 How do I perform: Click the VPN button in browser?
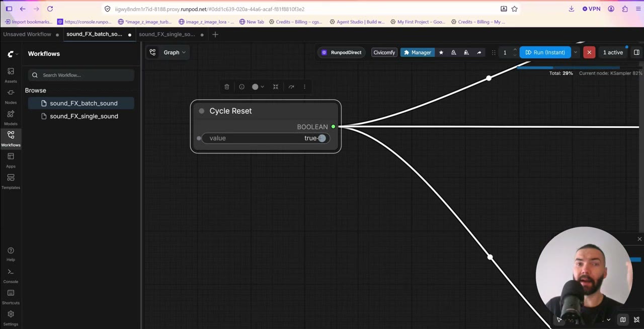[591, 9]
